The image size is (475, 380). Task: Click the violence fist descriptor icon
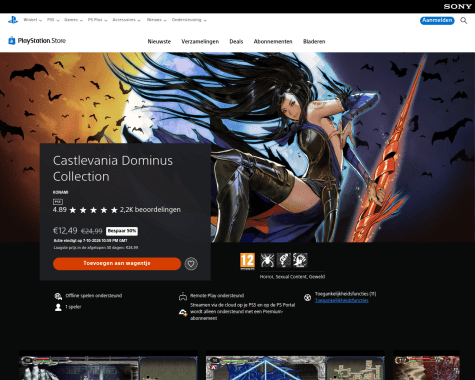tap(300, 260)
